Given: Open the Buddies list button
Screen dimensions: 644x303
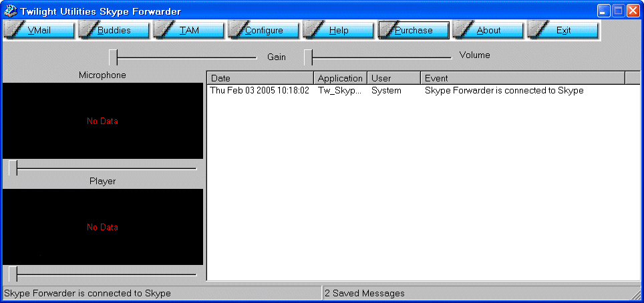Looking at the screenshot, I should click(114, 31).
